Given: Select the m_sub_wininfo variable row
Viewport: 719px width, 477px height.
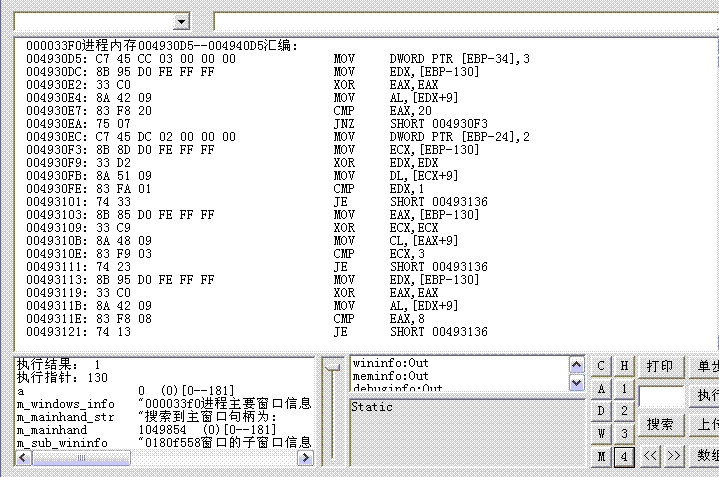Looking at the screenshot, I should pyautogui.click(x=164, y=443).
